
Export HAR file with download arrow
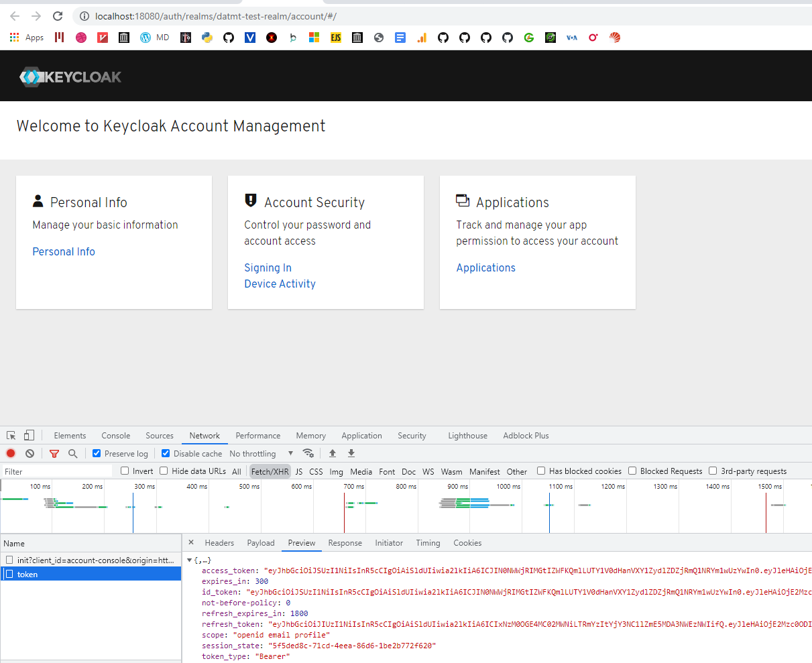[x=351, y=453]
